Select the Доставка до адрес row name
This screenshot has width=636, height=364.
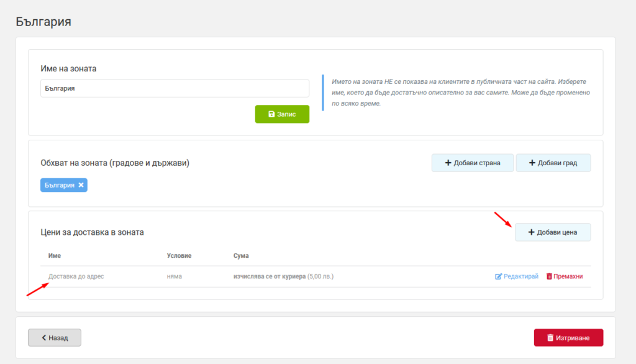(76, 276)
